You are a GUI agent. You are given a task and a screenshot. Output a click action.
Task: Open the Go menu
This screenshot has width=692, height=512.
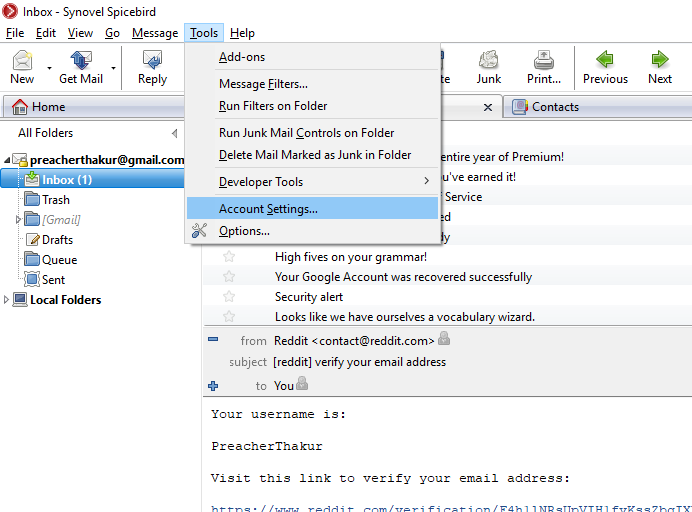[x=113, y=33]
